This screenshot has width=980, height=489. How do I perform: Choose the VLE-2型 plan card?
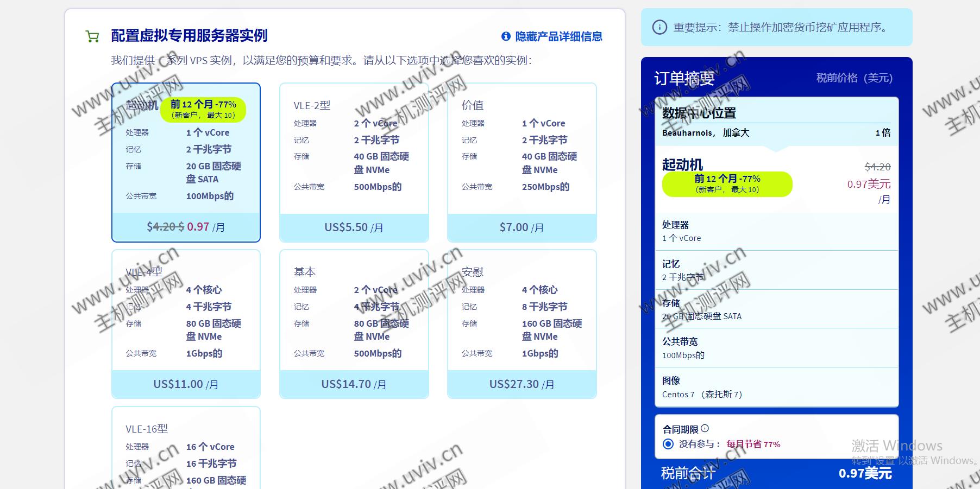354,163
